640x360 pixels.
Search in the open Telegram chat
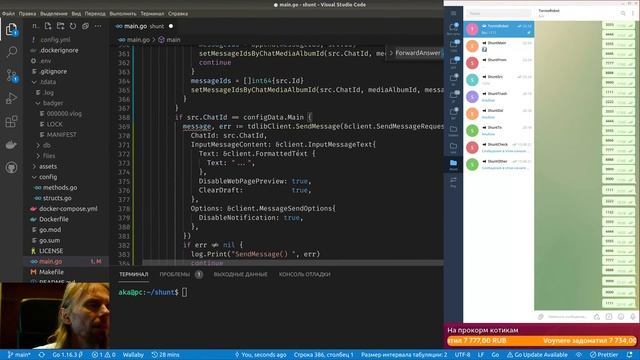coord(623,13)
